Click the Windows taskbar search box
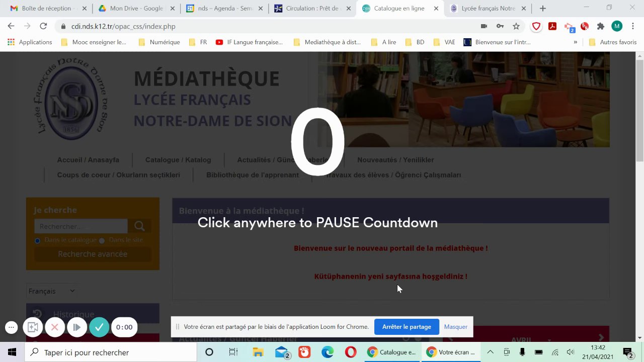Image resolution: width=644 pixels, height=362 pixels. [111, 352]
